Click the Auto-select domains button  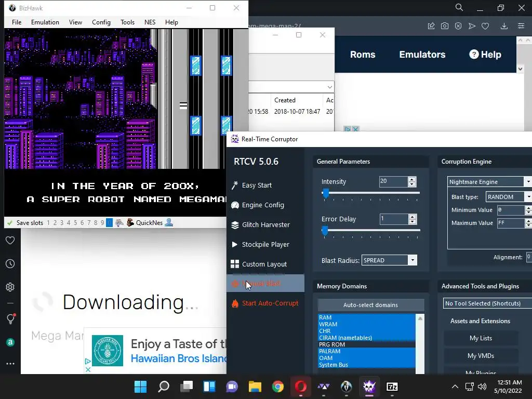pos(370,305)
